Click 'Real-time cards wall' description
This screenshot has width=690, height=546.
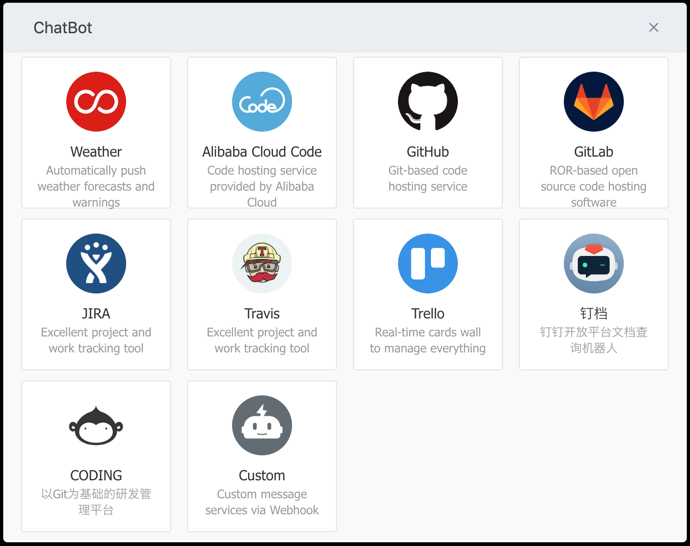pyautogui.click(x=428, y=340)
